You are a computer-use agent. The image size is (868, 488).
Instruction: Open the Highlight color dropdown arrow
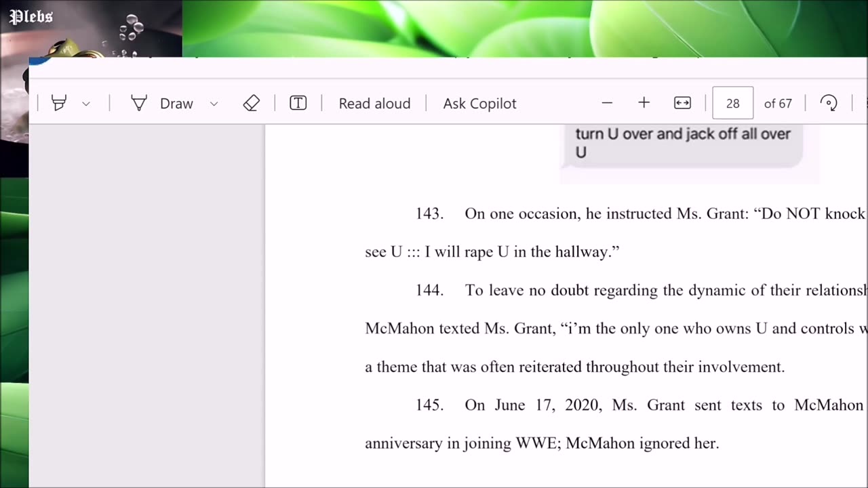[86, 104]
